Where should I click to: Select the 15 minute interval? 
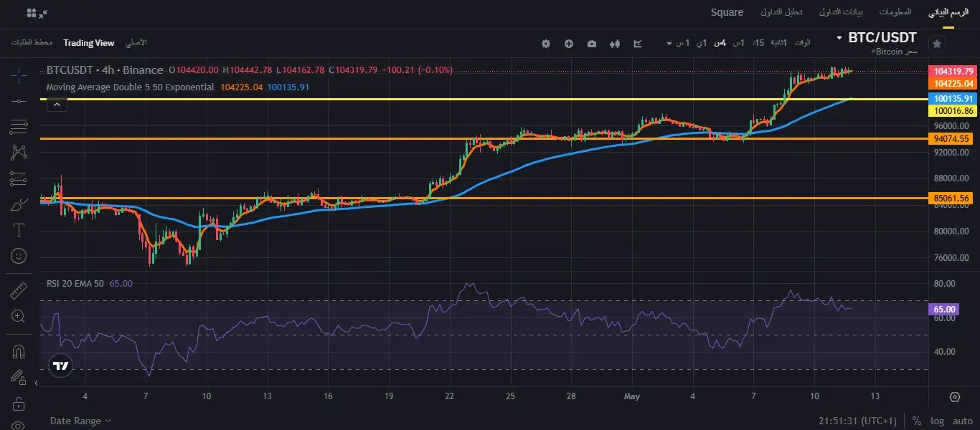(x=758, y=43)
